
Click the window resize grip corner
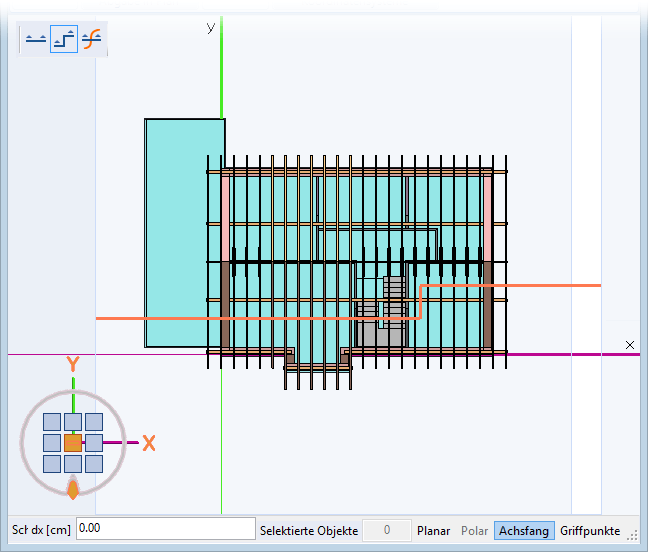632,536
